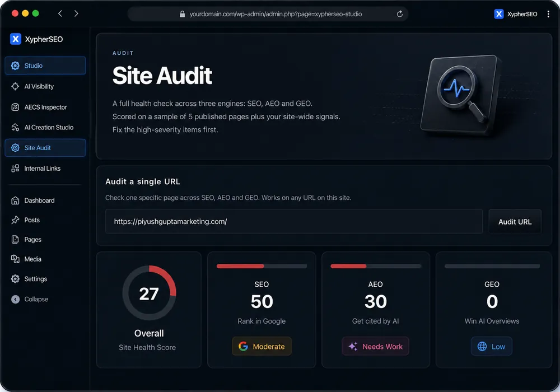The height and width of the screenshot is (392, 560).
Task: Click the URL input field to audit
Action: click(x=293, y=222)
